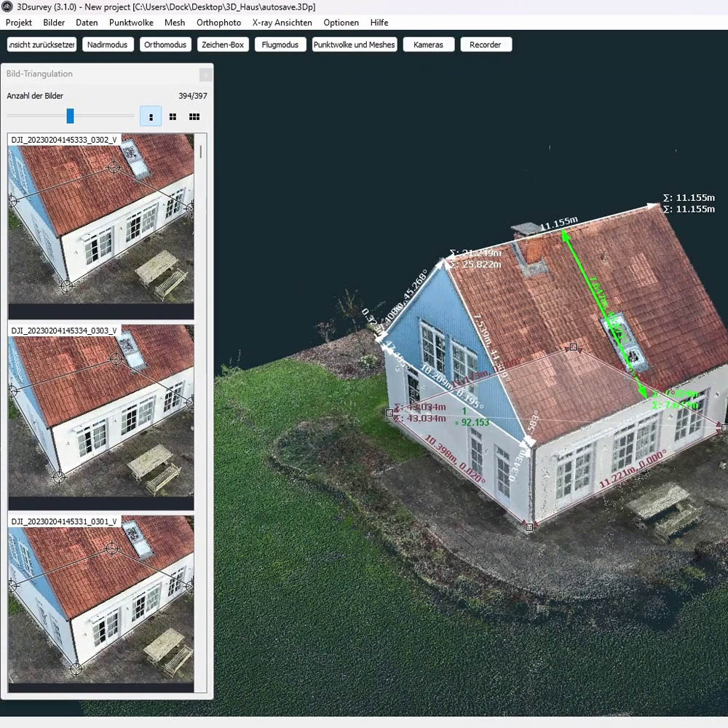Screen dimensions: 728x728
Task: Switch to two-column thumbnail grid icon
Action: tap(173, 116)
